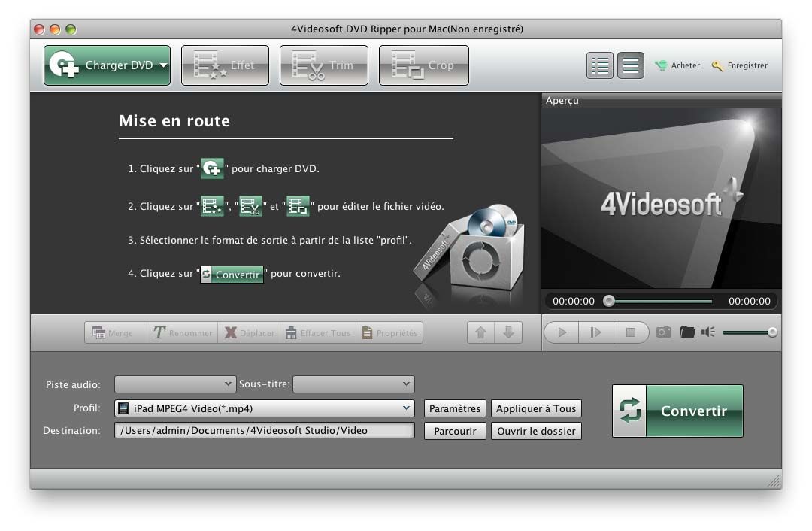Click the Destination path field
The image size is (812, 531).
[264, 430]
